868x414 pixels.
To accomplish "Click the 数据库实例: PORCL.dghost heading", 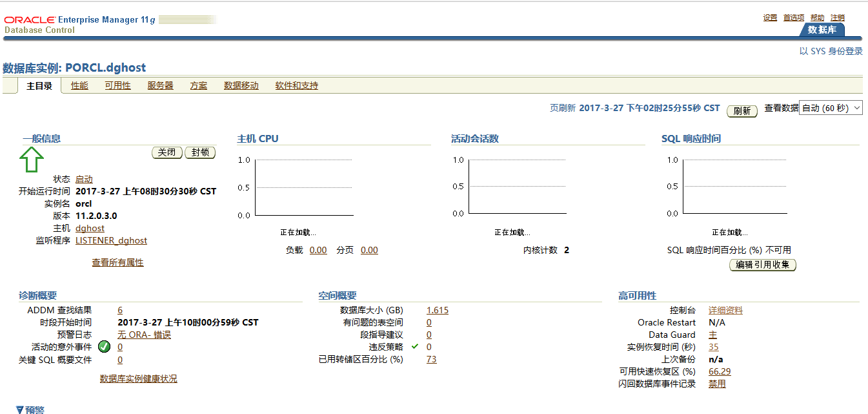I will pyautogui.click(x=74, y=68).
